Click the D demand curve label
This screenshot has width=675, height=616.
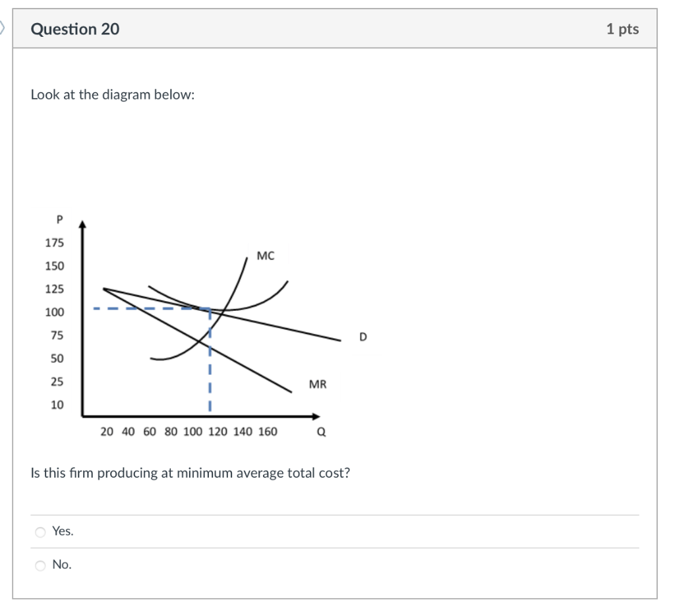pyautogui.click(x=363, y=335)
